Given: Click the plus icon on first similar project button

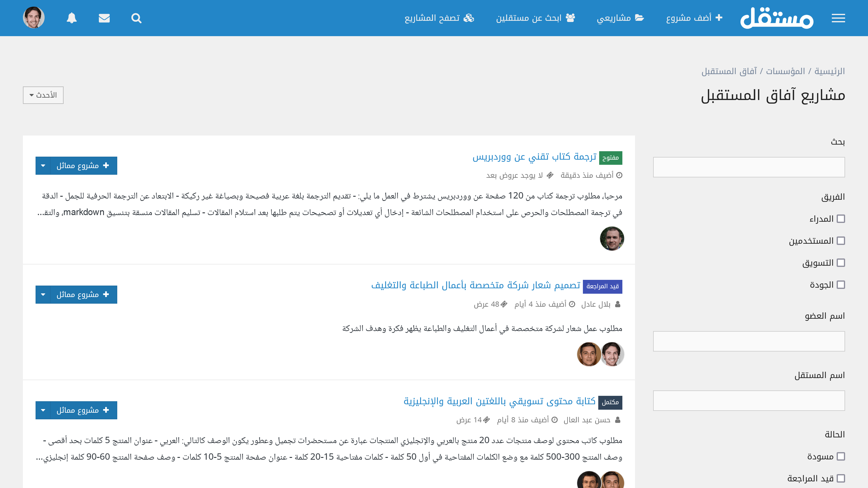Looking at the screenshot, I should click(x=106, y=165).
